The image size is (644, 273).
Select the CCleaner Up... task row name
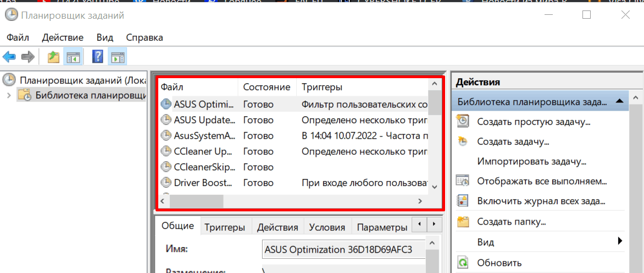click(x=204, y=151)
